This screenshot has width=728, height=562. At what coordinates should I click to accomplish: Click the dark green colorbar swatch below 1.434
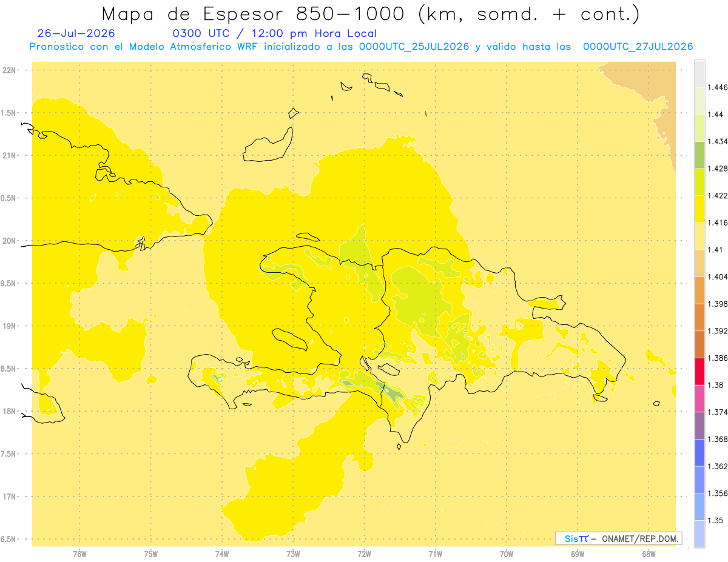click(x=699, y=155)
